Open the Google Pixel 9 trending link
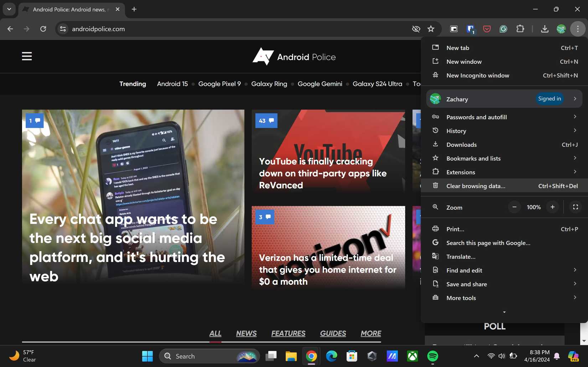The height and width of the screenshot is (367, 588). point(220,84)
